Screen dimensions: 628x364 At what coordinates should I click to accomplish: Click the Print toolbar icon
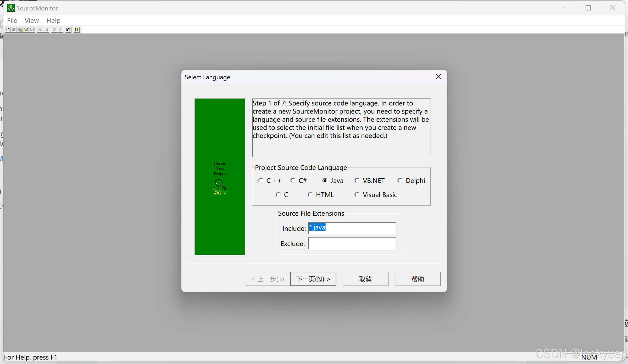coord(40,30)
